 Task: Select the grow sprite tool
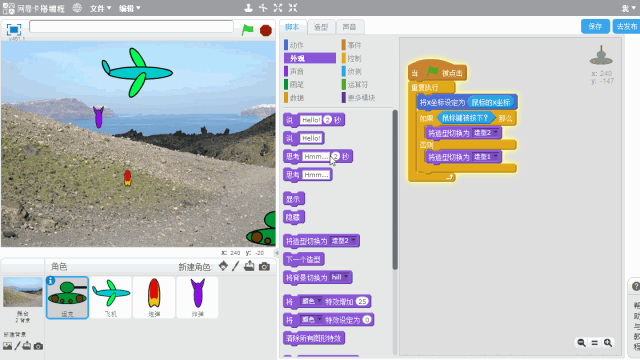[278, 8]
